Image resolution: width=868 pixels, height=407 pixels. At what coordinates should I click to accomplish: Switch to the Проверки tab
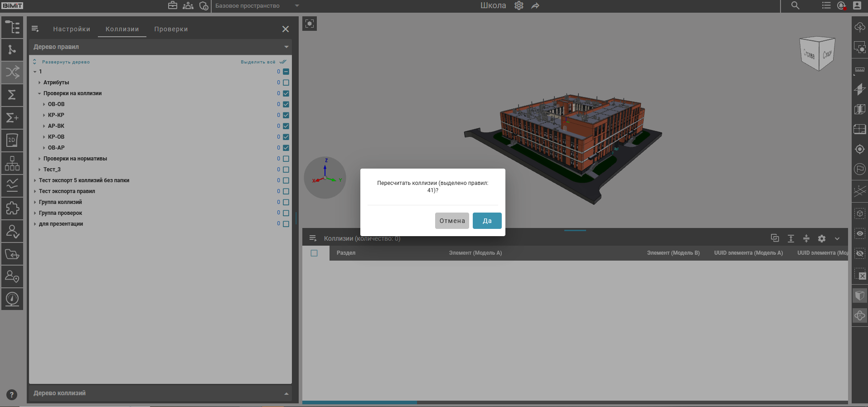tap(171, 29)
